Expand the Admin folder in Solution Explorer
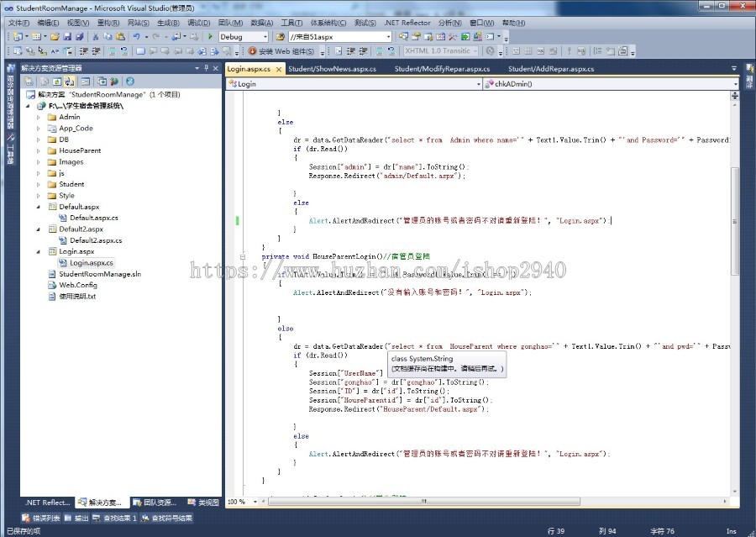This screenshot has height=537, width=756. pyautogui.click(x=39, y=118)
